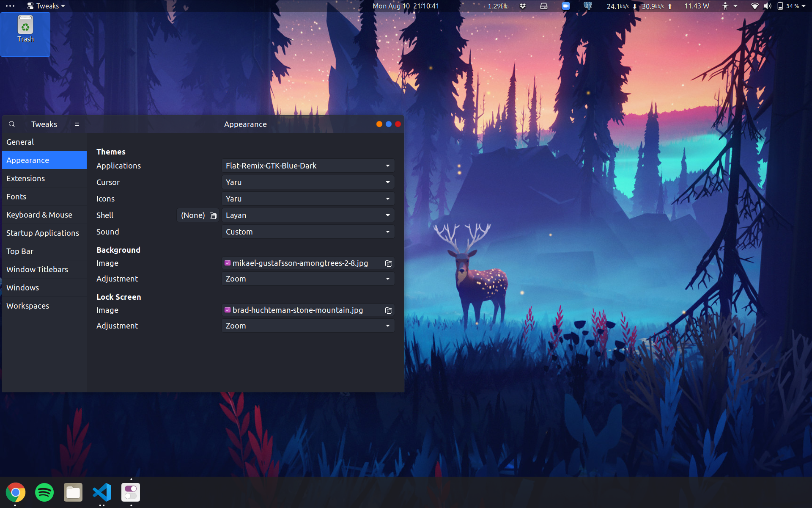Click the Spotify icon in the dock
This screenshot has width=812, height=508.
(44, 491)
